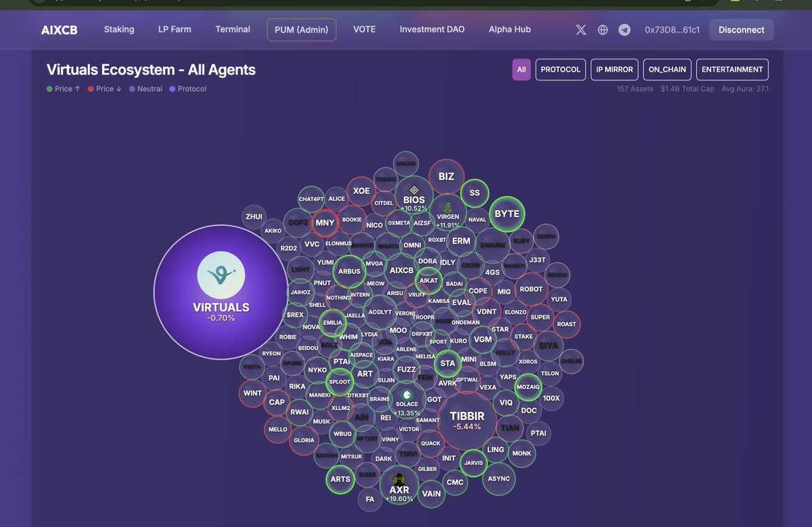Screen dimensions: 812x527
Task: Click the VIQ bubble
Action: pos(506,403)
